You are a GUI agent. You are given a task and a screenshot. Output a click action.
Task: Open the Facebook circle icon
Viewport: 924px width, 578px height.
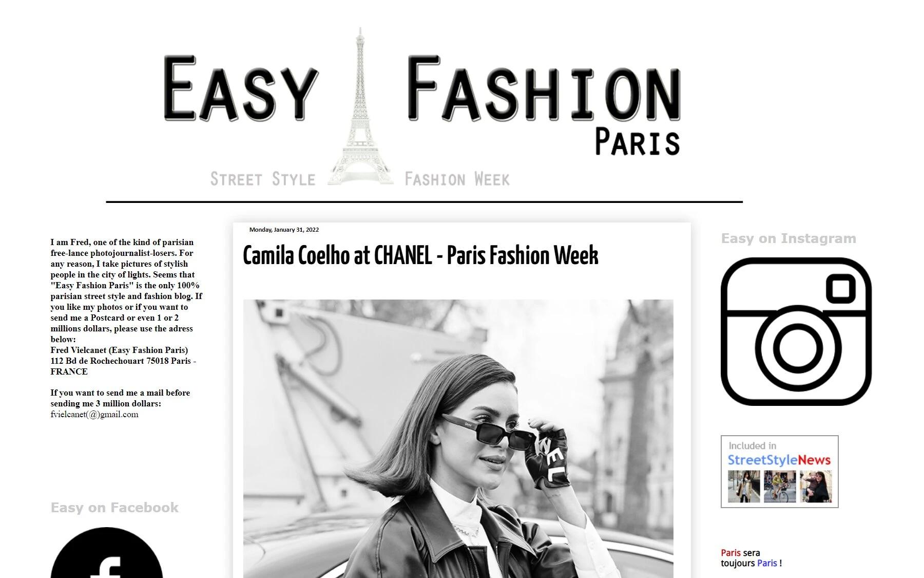(x=107, y=553)
